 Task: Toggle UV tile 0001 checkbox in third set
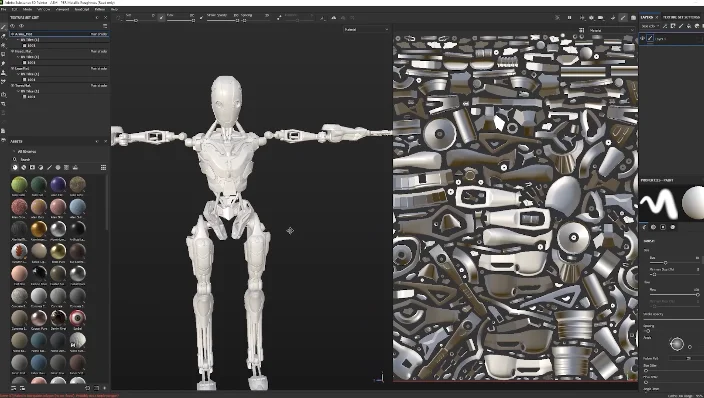(x=25, y=80)
